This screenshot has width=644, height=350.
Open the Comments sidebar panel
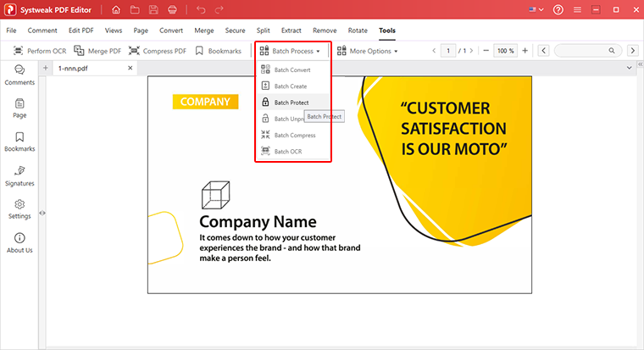pos(19,75)
